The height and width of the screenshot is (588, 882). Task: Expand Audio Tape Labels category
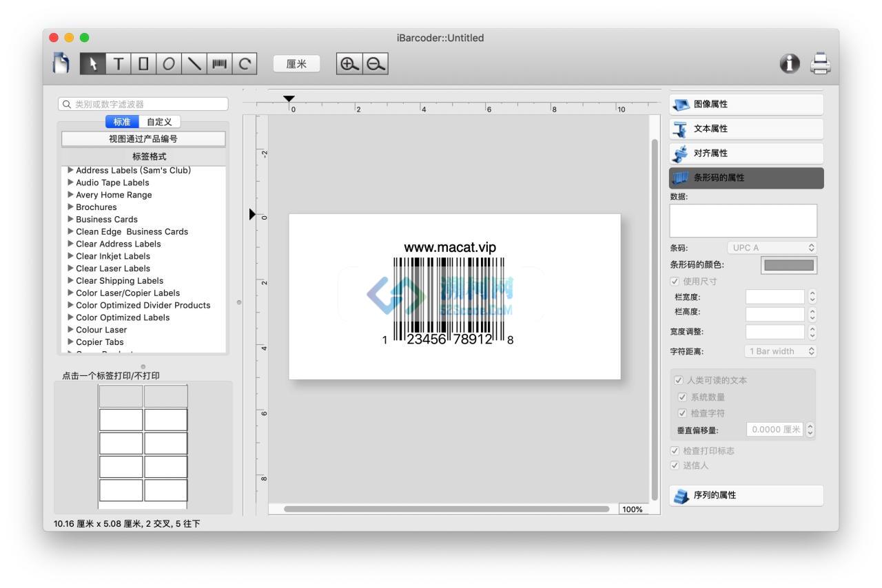[x=70, y=182]
